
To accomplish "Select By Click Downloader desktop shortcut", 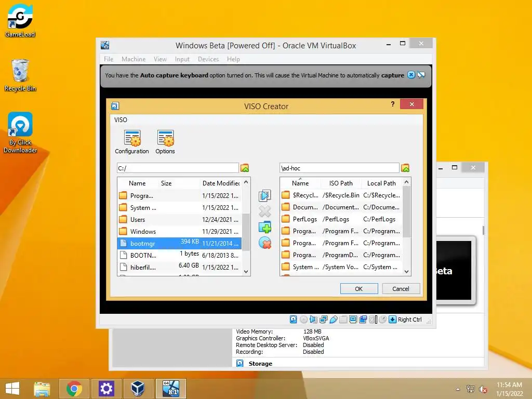I will (x=20, y=132).
